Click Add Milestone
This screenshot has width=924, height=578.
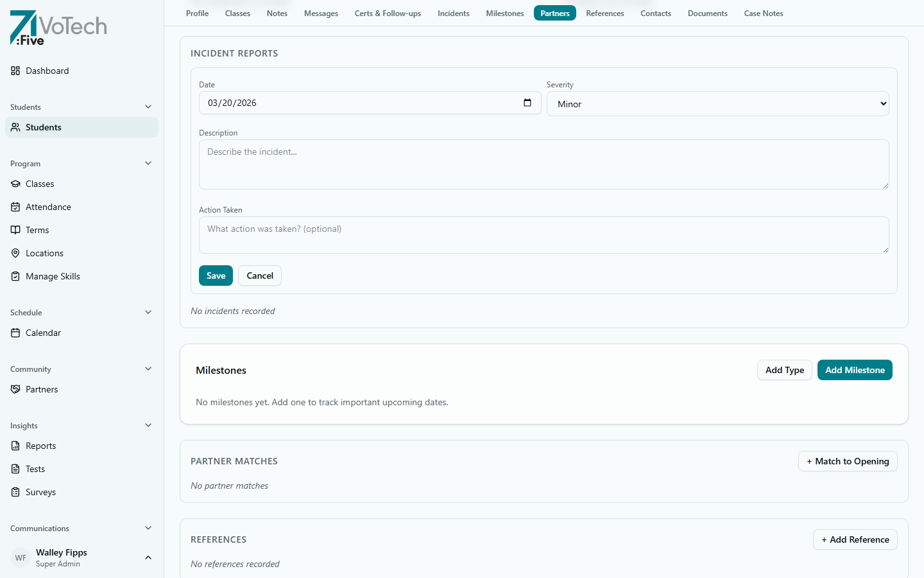pyautogui.click(x=855, y=370)
